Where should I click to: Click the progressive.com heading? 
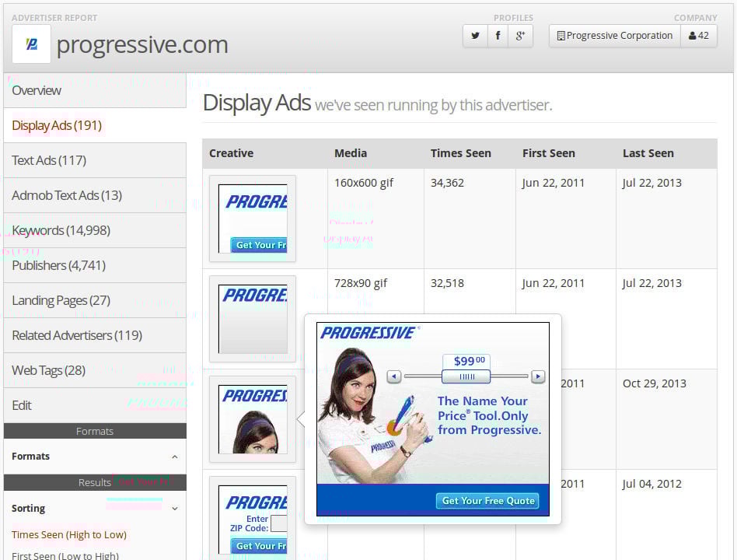tap(142, 44)
